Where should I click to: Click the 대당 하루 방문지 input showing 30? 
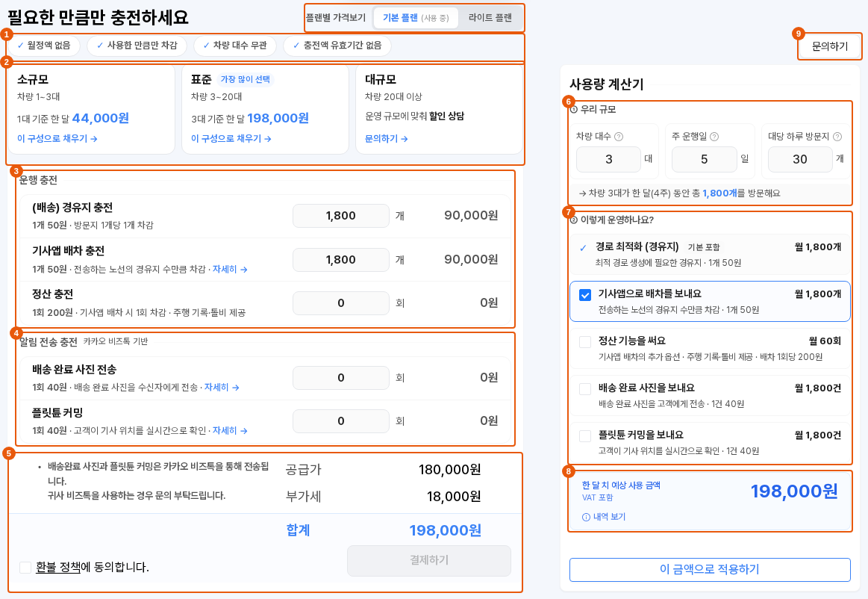click(801, 160)
